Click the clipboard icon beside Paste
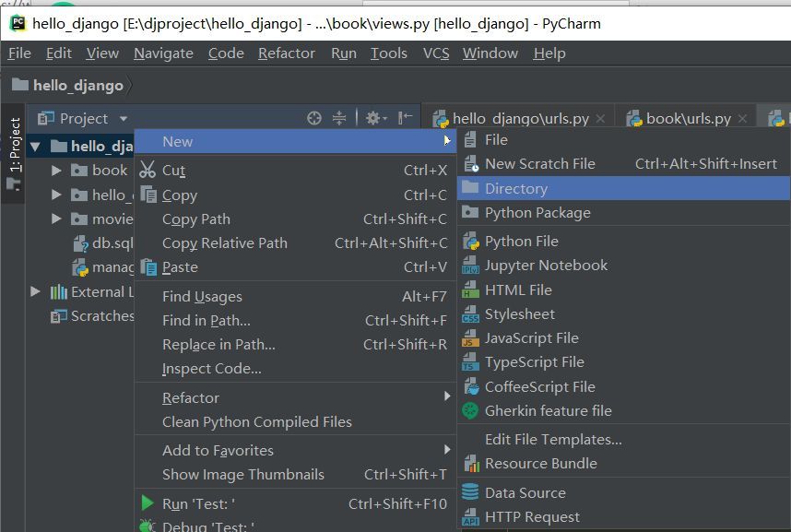791x532 pixels. point(148,267)
